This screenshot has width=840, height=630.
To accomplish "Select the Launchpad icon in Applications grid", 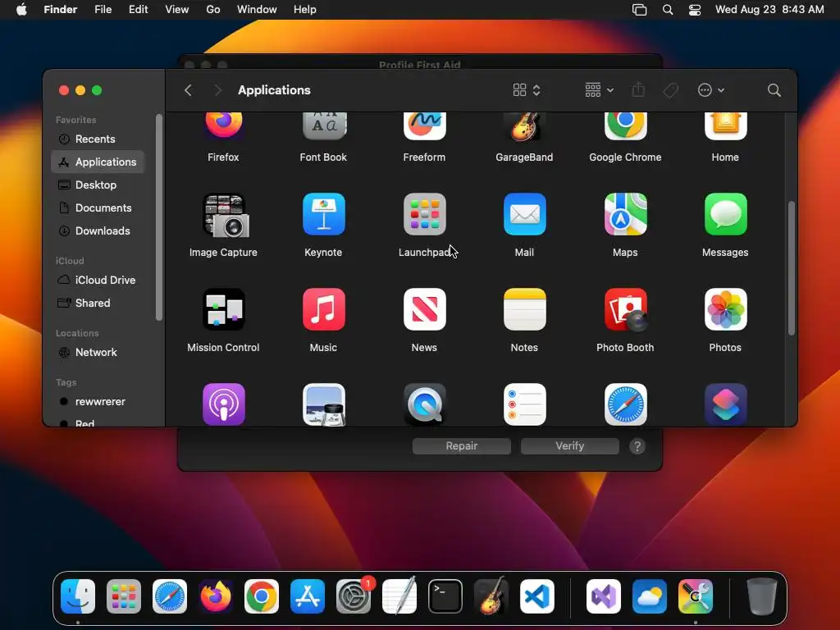I will [x=424, y=214].
